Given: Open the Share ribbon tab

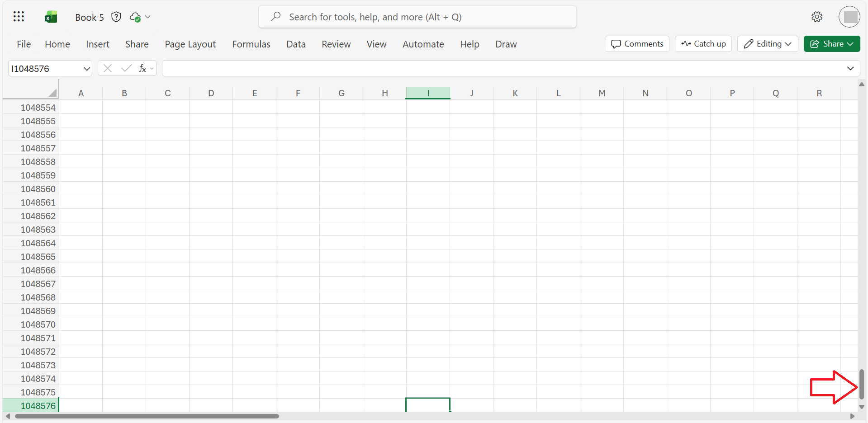Looking at the screenshot, I should coord(137,44).
